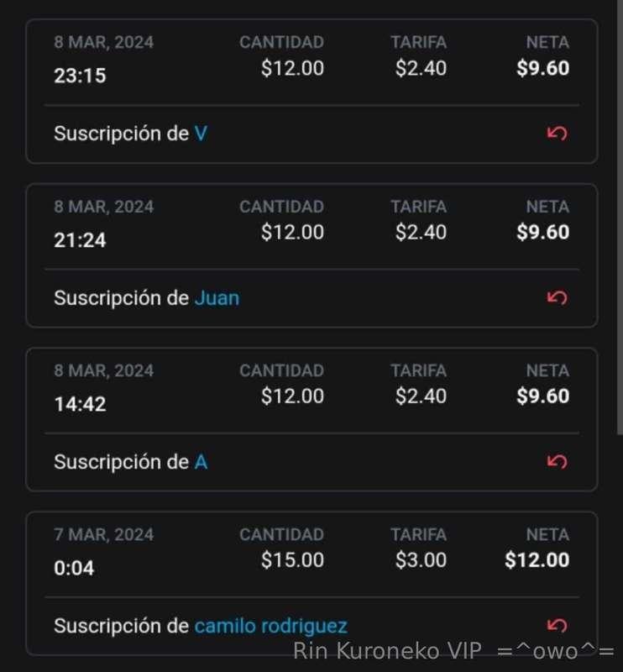Open subscriber A's profile link

[x=201, y=462]
